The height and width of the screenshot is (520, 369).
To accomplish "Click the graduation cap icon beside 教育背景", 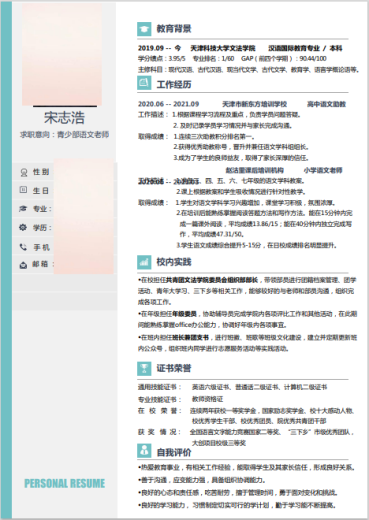I will (144, 29).
